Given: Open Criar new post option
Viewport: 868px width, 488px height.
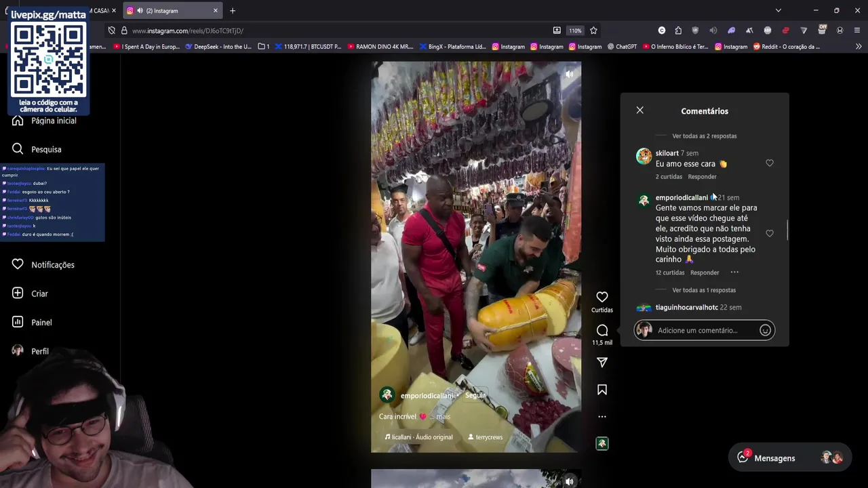Looking at the screenshot, I should (30, 293).
